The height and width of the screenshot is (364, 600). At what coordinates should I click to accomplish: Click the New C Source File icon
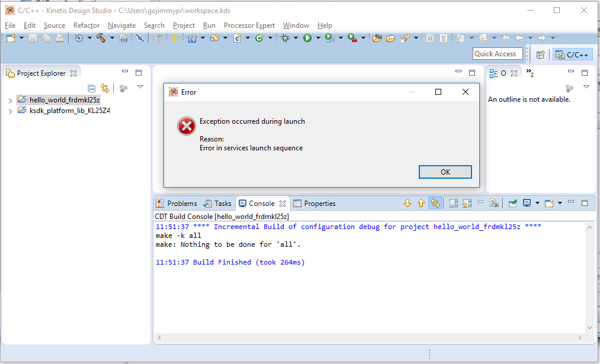click(238, 38)
